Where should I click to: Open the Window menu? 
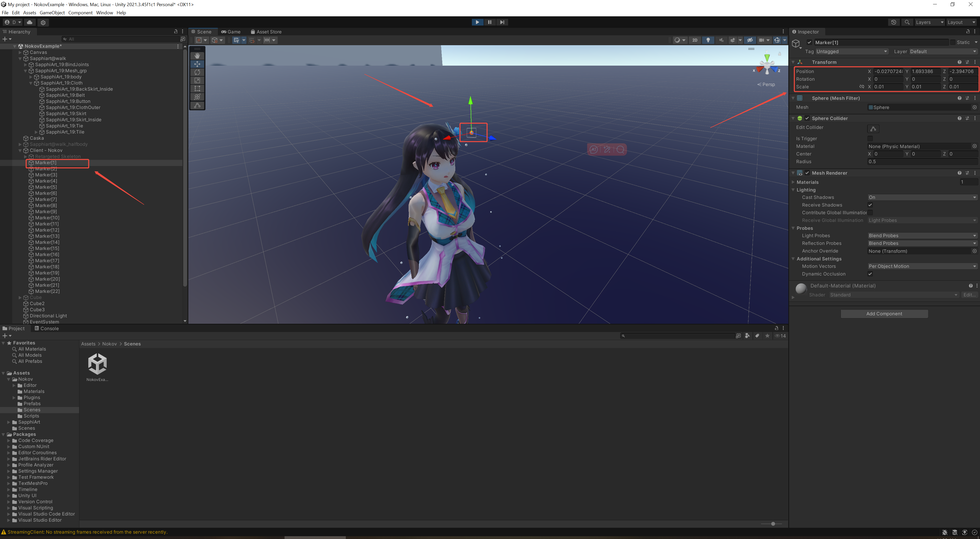pyautogui.click(x=104, y=13)
